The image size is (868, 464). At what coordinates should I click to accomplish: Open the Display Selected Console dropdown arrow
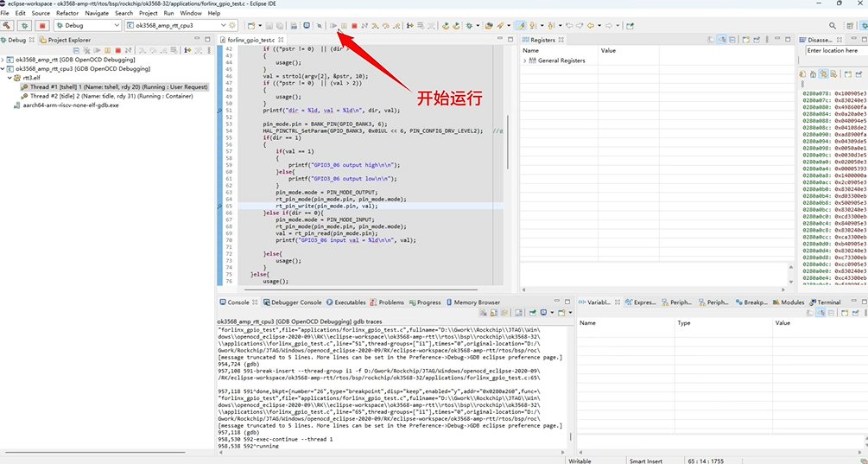pyautogui.click(x=552, y=313)
